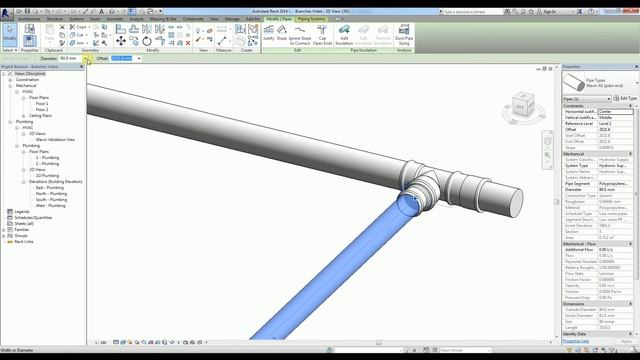Select Schedules/Quantities in browser
640x360 pixels.
(33, 218)
